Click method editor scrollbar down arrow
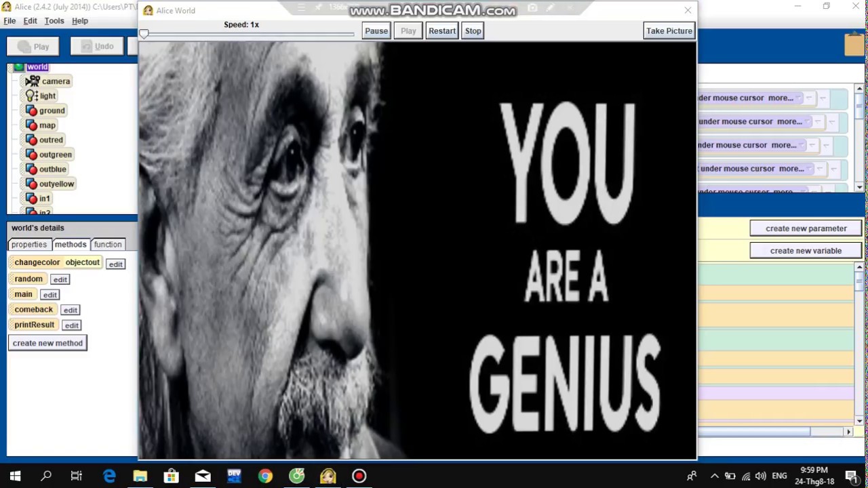 pos(859,421)
